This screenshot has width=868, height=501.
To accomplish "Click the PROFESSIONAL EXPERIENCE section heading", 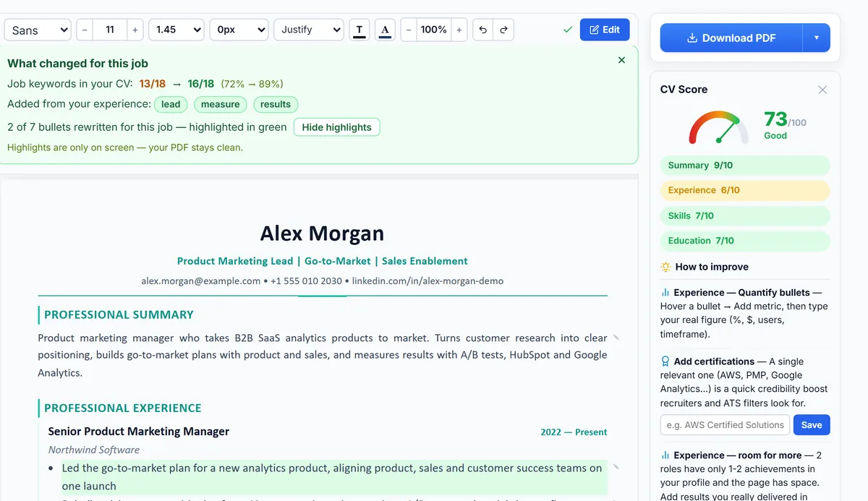I will (x=123, y=408).
